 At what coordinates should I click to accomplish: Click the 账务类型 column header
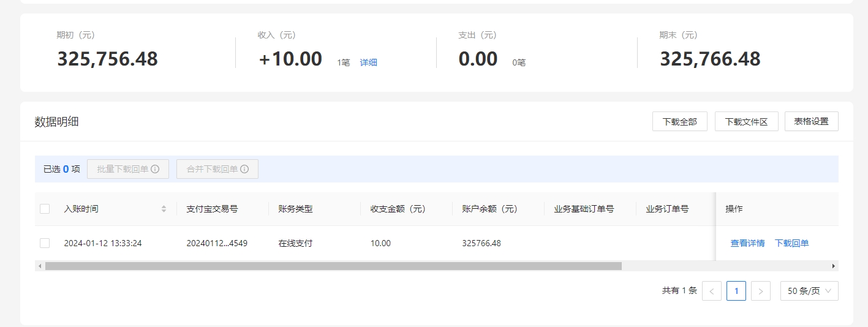[x=295, y=209]
